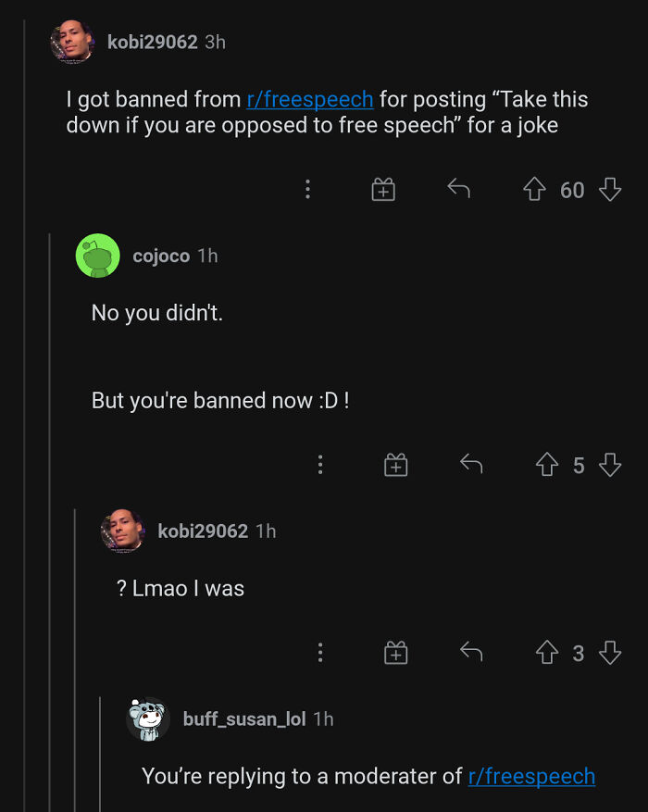
Task: Open the three-dot menu on the main post
Action: (x=308, y=190)
